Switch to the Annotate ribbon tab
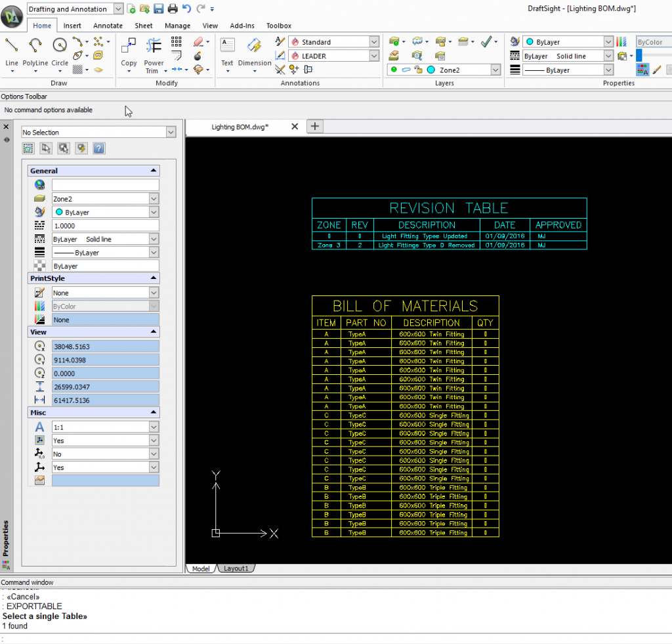The height and width of the screenshot is (644, 672). [x=108, y=26]
